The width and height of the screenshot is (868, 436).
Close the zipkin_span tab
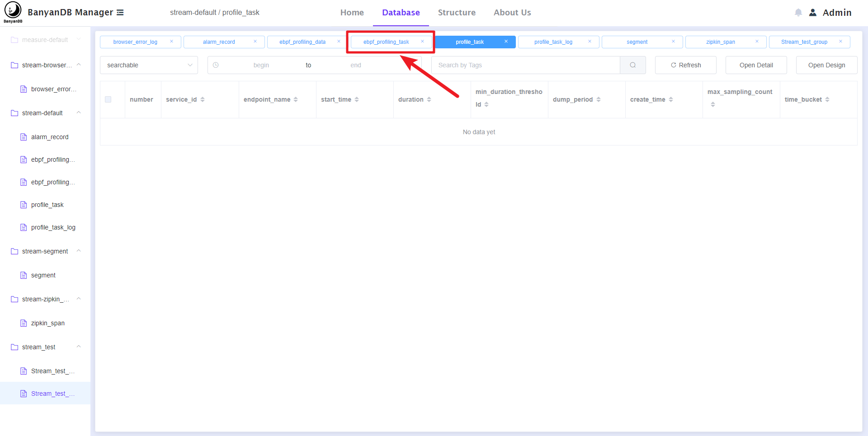[757, 42]
